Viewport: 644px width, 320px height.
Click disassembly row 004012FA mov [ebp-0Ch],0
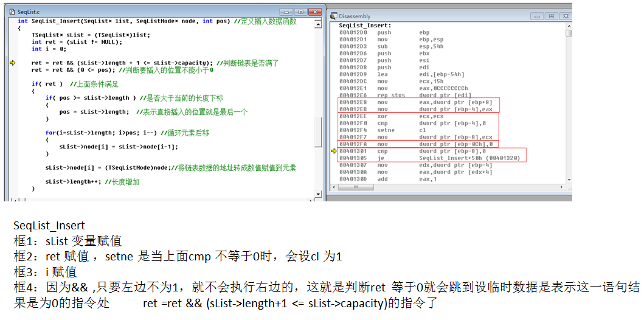point(417,144)
